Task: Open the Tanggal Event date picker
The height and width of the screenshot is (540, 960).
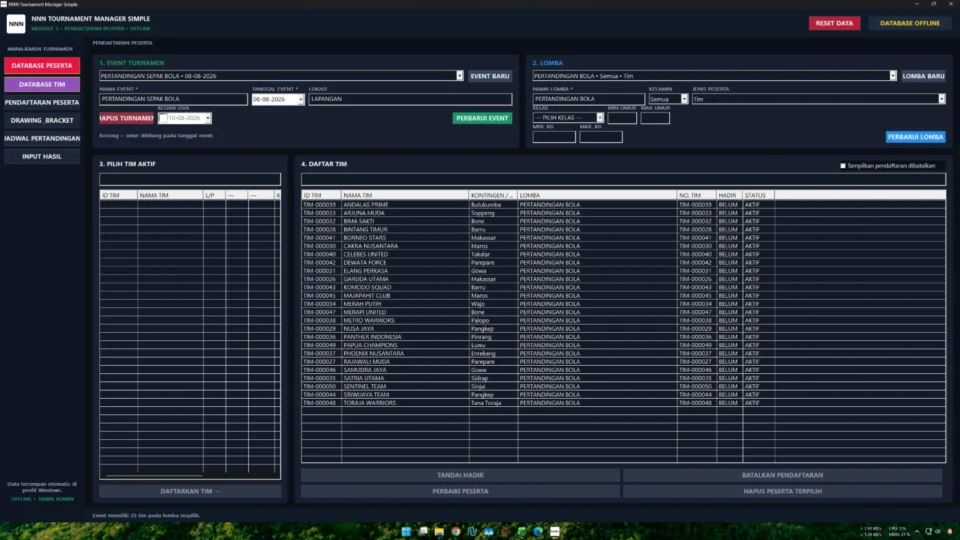Action: [x=301, y=99]
